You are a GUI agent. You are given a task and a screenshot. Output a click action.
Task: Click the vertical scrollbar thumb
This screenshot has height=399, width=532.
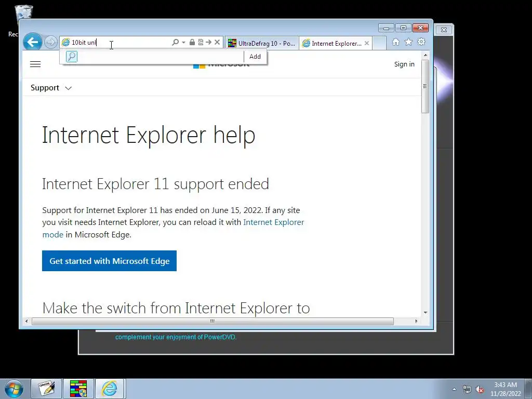tap(425, 86)
